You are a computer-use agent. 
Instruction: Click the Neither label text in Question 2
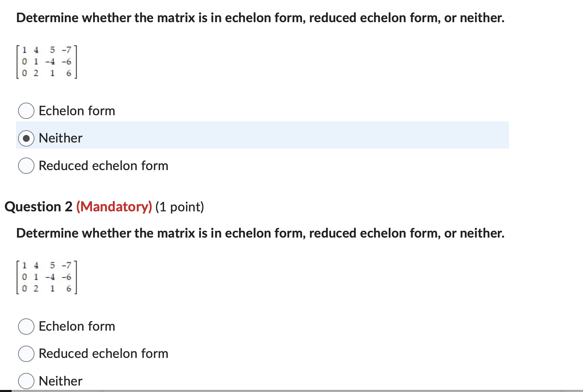[60, 381]
